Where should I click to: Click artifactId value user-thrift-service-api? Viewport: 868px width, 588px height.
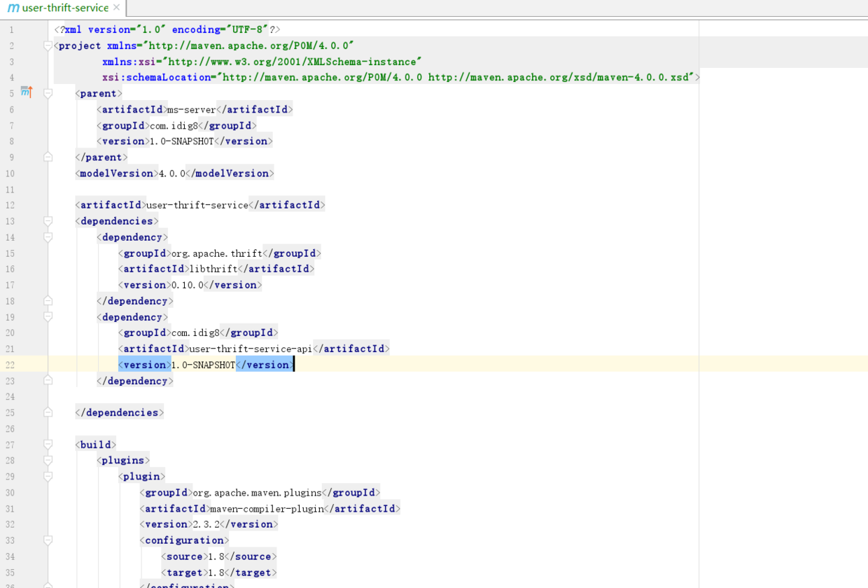coord(251,349)
